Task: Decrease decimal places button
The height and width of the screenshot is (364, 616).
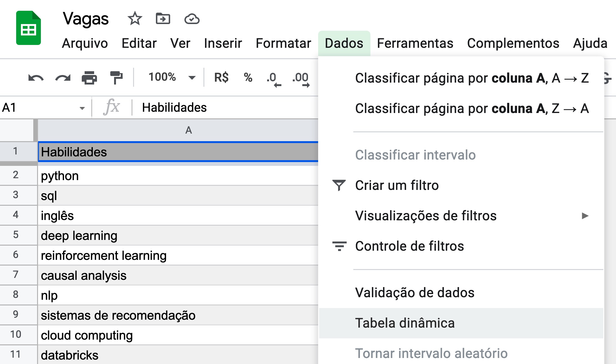Action: (273, 79)
